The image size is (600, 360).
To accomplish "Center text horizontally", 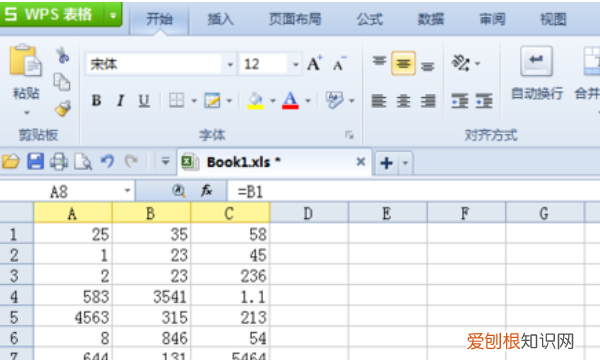I will pos(403,101).
